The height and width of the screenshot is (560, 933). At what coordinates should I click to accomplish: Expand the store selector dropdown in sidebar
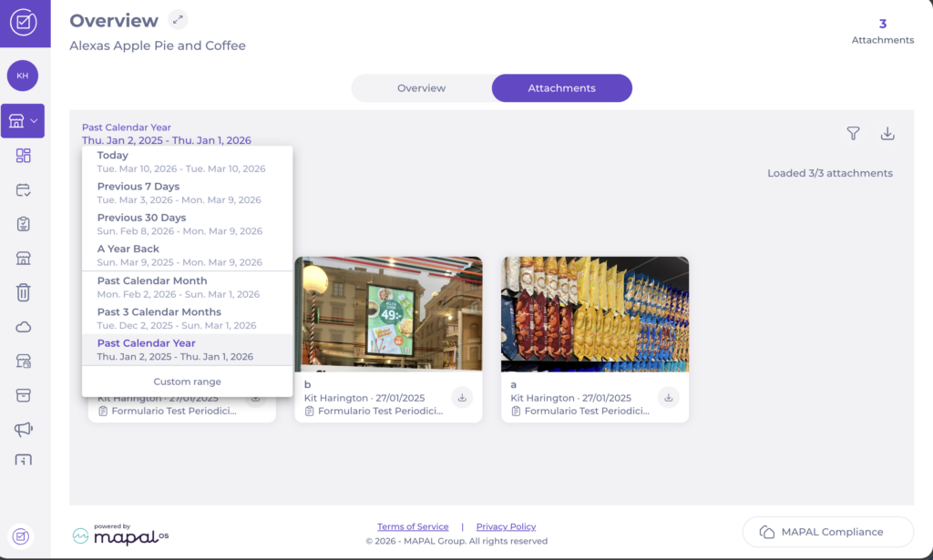(x=24, y=121)
